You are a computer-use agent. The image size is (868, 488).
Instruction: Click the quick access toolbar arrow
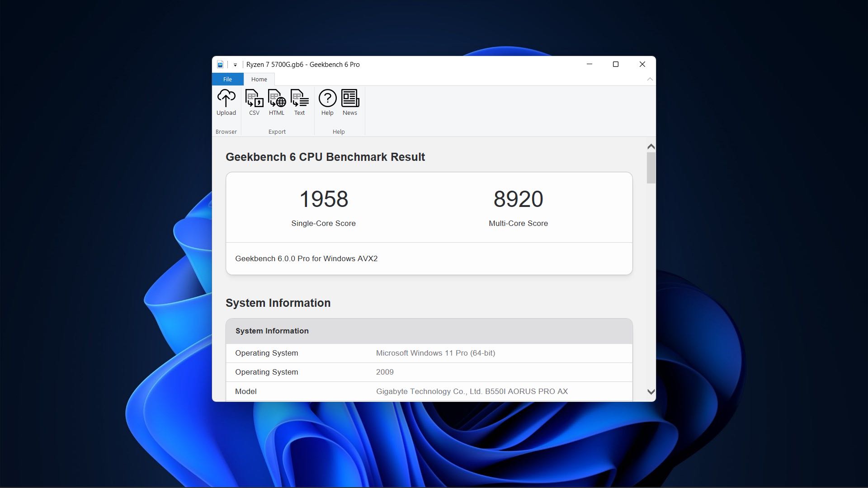234,64
